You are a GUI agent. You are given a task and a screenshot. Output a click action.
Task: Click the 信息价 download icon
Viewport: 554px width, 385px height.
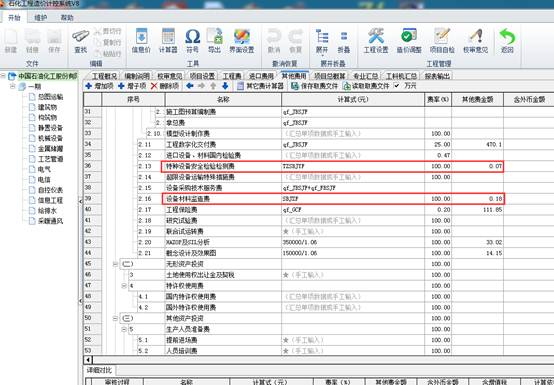[x=141, y=40]
